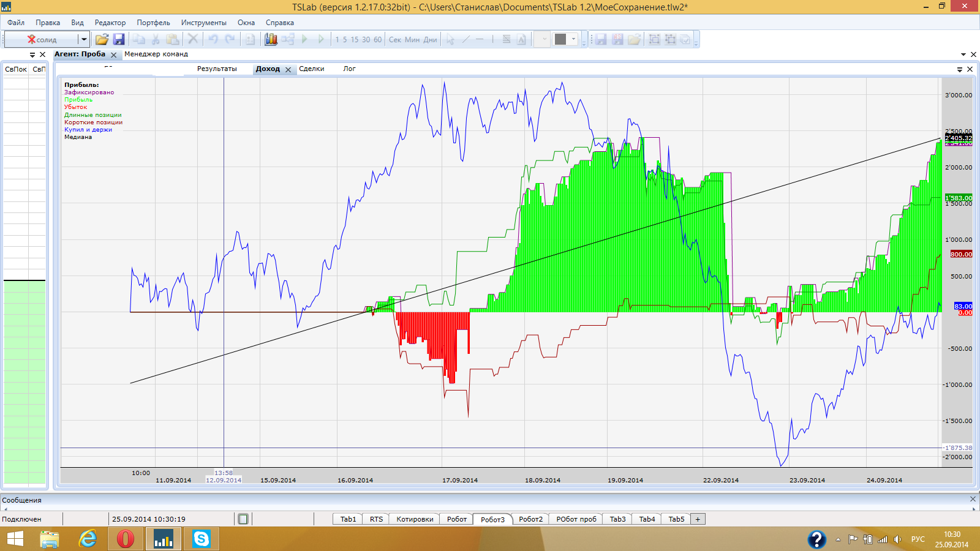Screen dimensions: 980x551
Task: Switch to the Сделки tab
Action: (x=312, y=69)
